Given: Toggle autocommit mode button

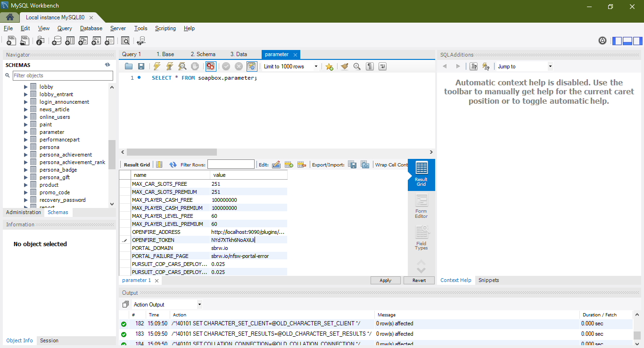Looking at the screenshot, I should (x=252, y=66).
